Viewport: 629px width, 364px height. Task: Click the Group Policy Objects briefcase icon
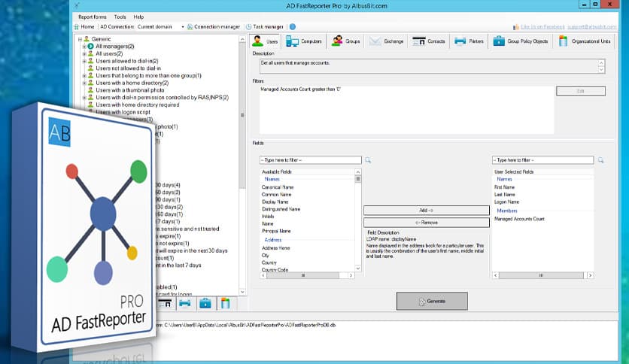(499, 41)
